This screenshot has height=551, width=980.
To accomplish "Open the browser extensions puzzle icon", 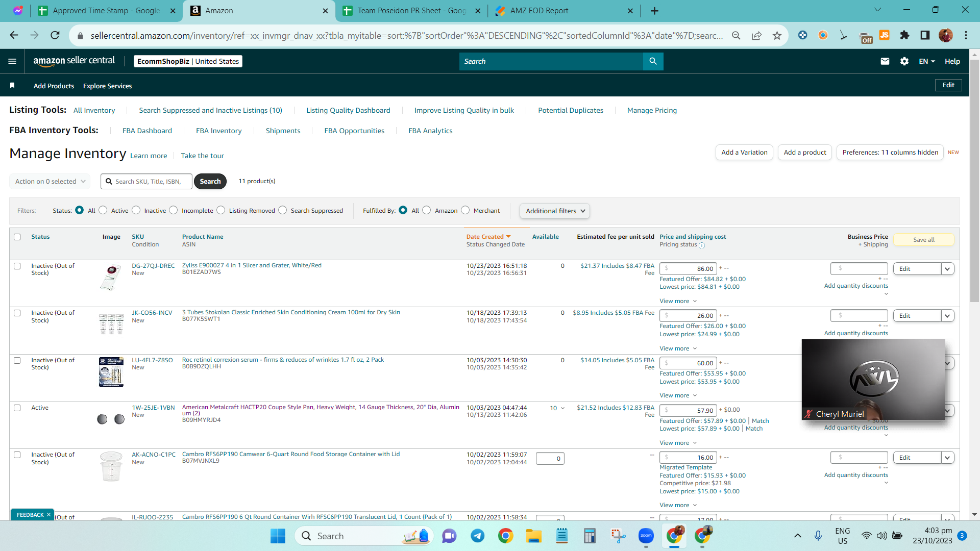I will point(904,35).
